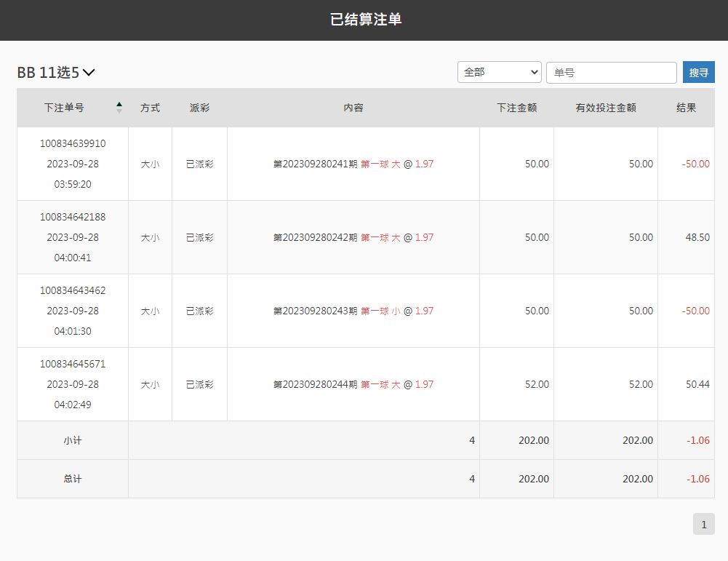
Task: Click the 小计 subtotal row label
Action: click(73, 440)
